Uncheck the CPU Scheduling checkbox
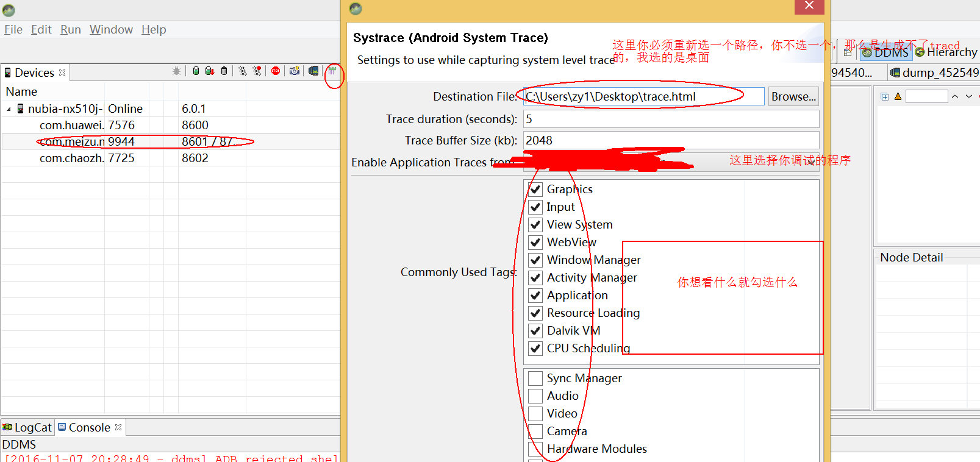The width and height of the screenshot is (980, 462). coord(535,348)
